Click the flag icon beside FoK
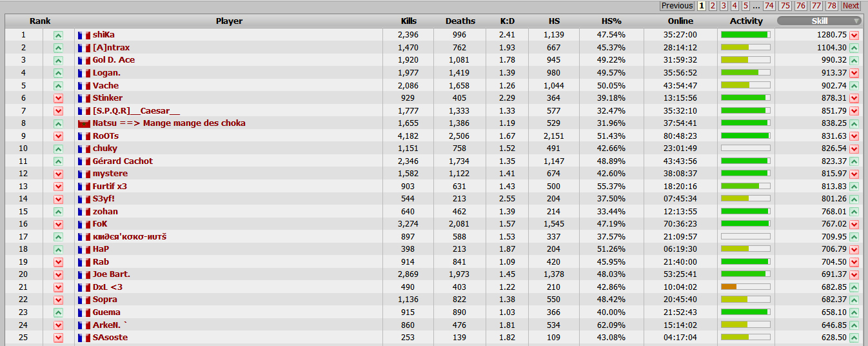 (x=84, y=224)
